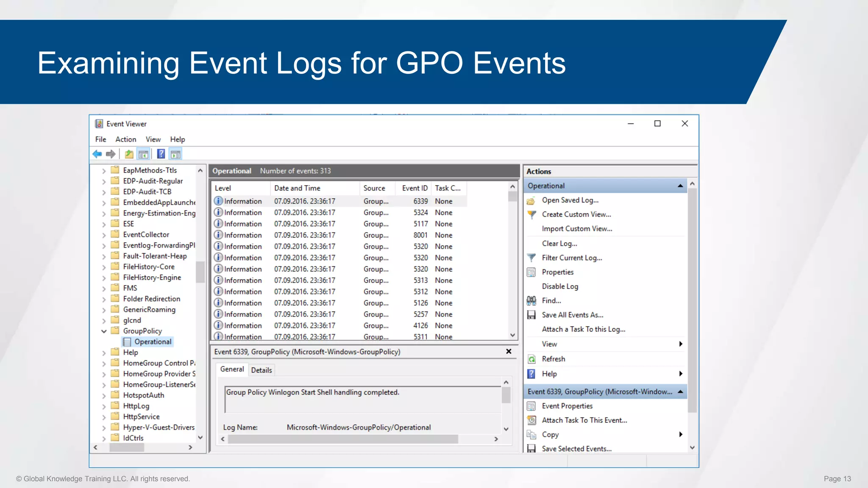Click Save Selected Events disk icon

[x=531, y=449]
